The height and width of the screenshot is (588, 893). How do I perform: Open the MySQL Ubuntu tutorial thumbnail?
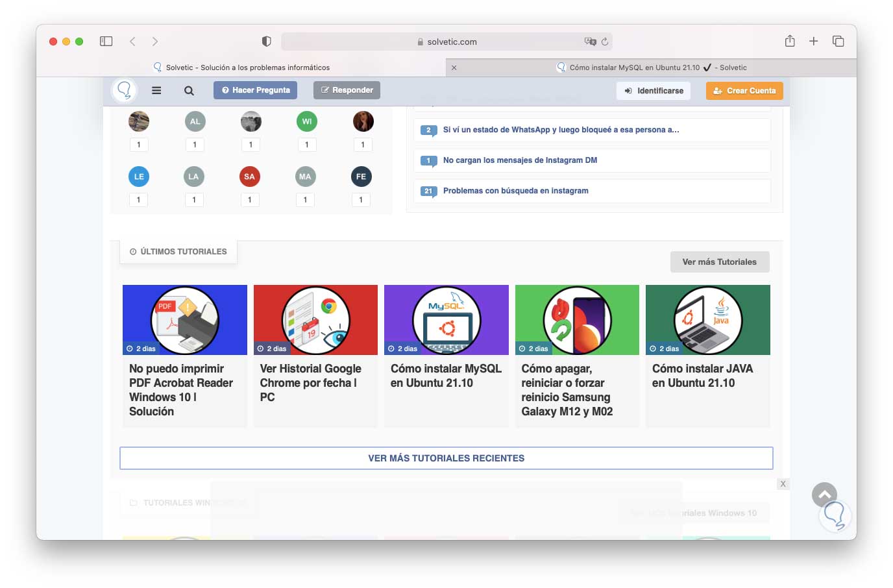[x=446, y=320]
